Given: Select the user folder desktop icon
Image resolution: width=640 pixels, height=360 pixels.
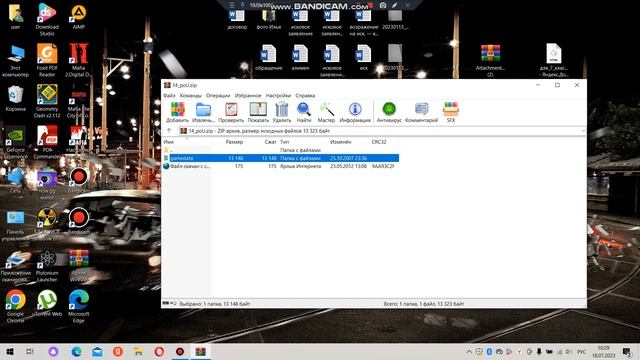Looking at the screenshot, I should (16, 17).
